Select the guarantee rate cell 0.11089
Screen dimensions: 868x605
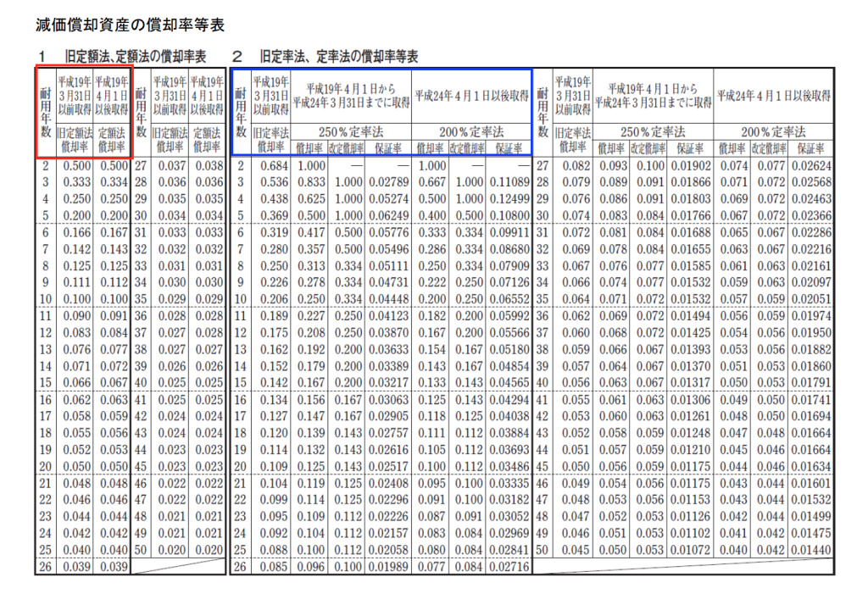point(511,181)
